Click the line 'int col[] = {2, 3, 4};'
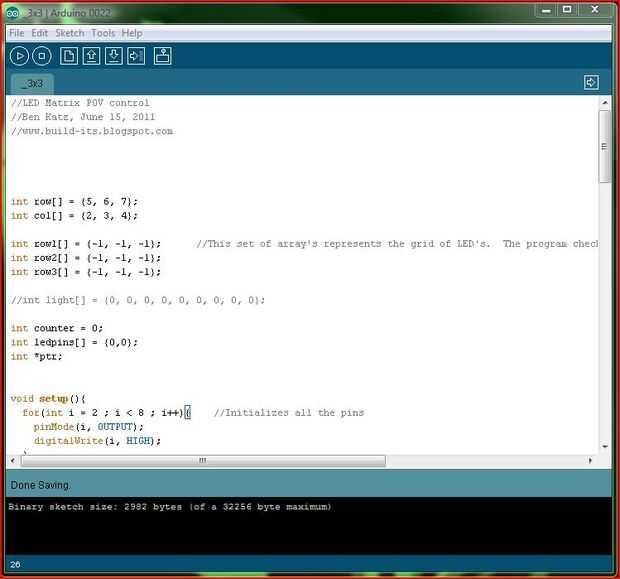This screenshot has width=620, height=579. point(74,216)
